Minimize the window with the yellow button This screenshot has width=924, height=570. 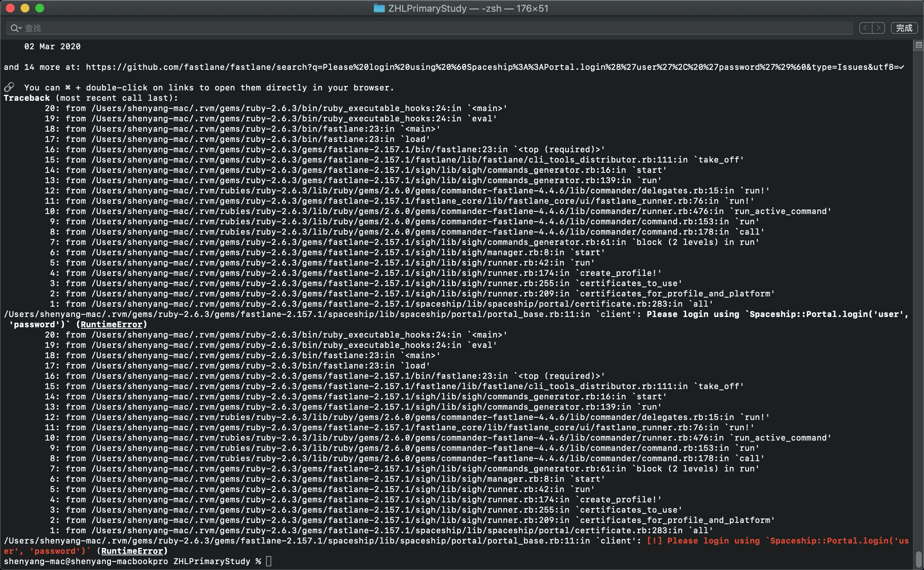[x=25, y=8]
